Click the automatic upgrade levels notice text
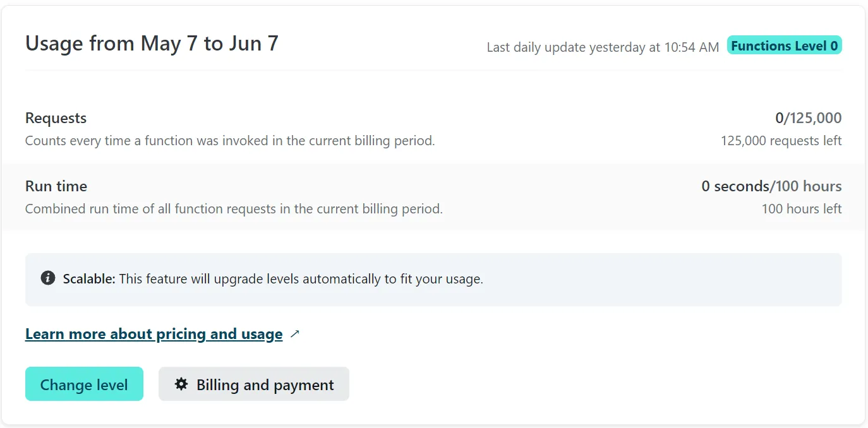This screenshot has width=868, height=428. tap(301, 279)
